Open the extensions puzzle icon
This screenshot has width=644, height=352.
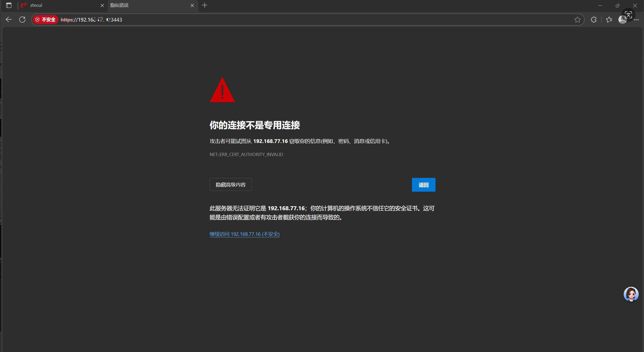593,20
